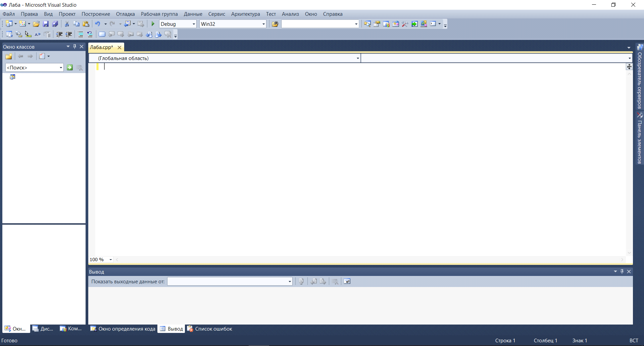Click the Increase Indent icon
Screen dimensions: 644x346
69,34
